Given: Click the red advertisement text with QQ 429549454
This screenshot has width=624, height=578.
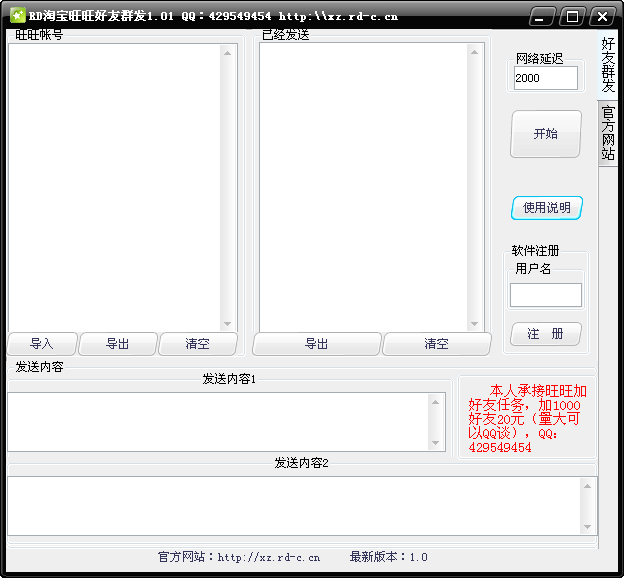Looking at the screenshot, I should coord(527,418).
